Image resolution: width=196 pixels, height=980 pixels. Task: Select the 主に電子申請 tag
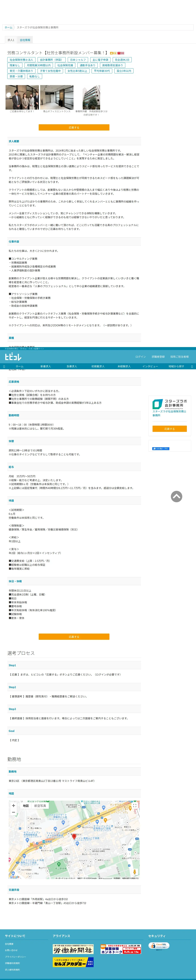pos(100,60)
